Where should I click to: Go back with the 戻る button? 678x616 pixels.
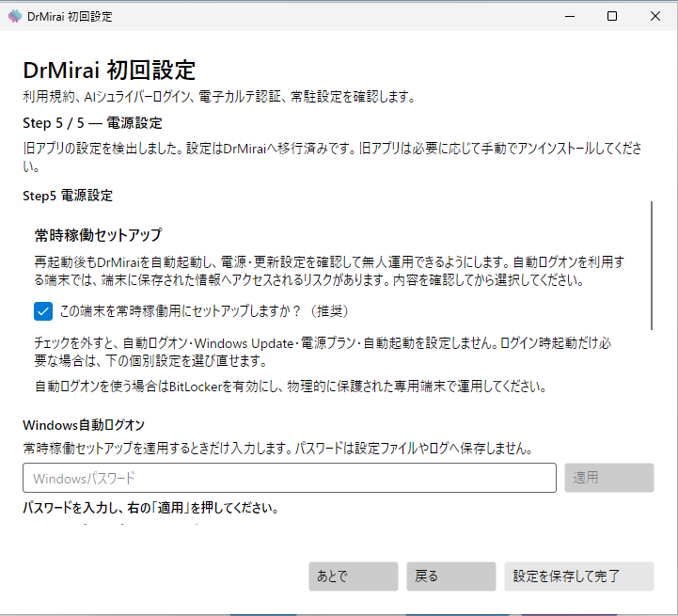(451, 577)
